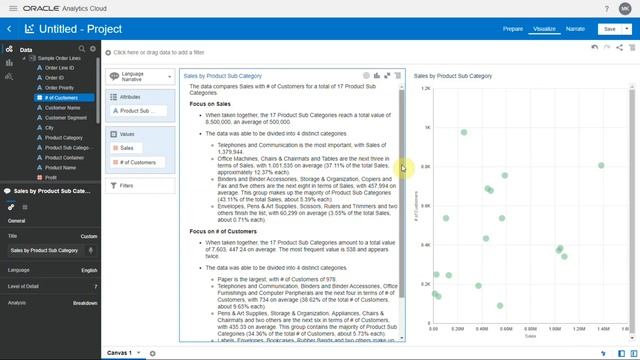Open the Save button dropdown arrow
The image size is (640, 360).
(x=627, y=29)
